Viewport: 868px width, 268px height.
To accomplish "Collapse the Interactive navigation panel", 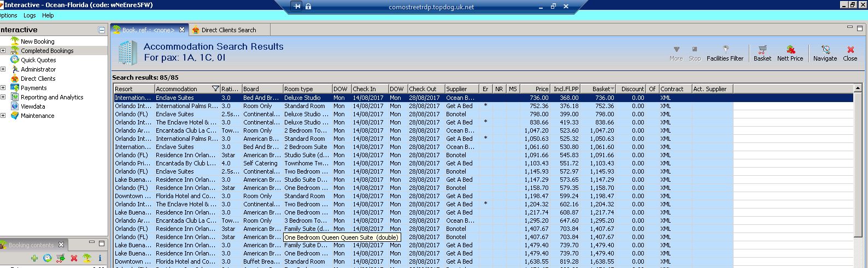I will tap(101, 30).
